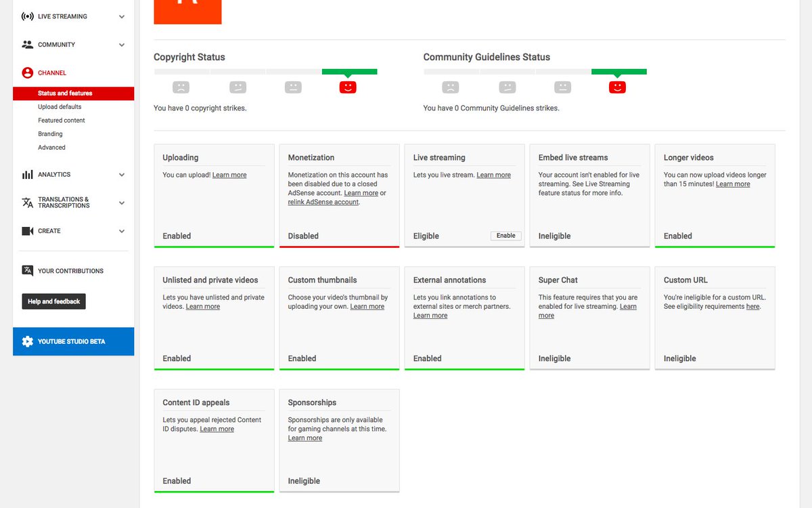812x508 pixels.
Task: Click Learn more in External annotations card
Action: tap(430, 316)
